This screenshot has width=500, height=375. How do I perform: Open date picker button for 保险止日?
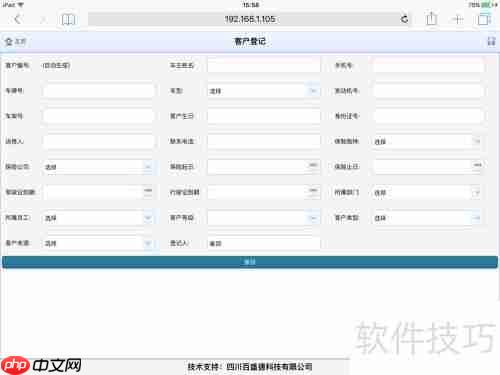477,166
